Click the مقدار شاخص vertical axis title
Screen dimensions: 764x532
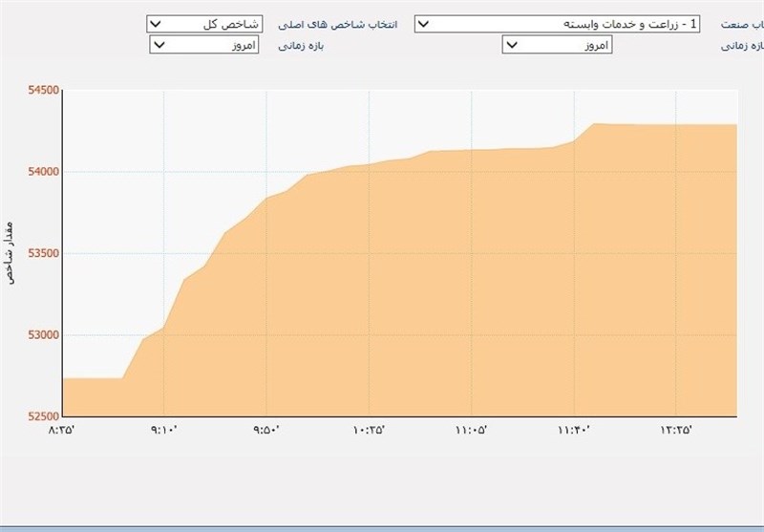[x=12, y=254]
